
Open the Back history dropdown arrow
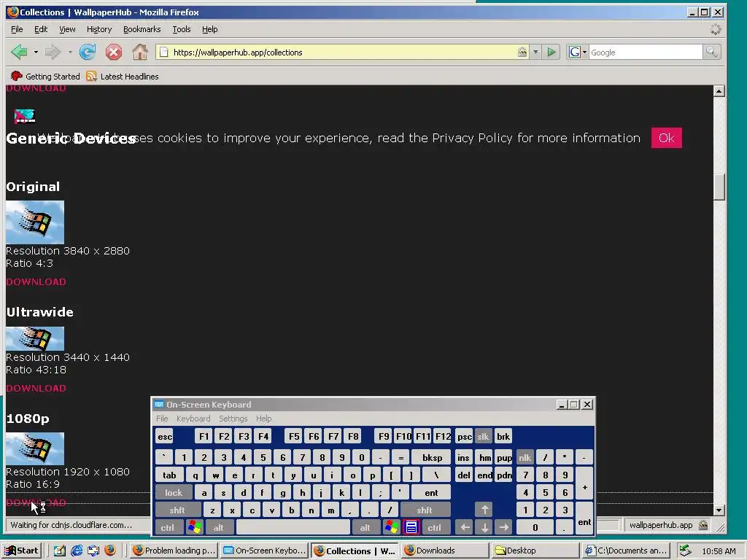point(36,52)
